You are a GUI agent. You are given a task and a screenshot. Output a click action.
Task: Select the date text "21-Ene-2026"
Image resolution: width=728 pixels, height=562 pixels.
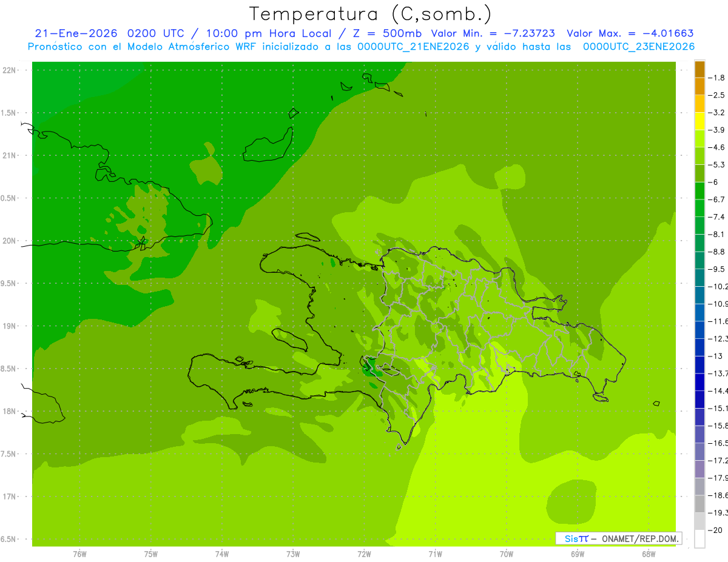76,34
